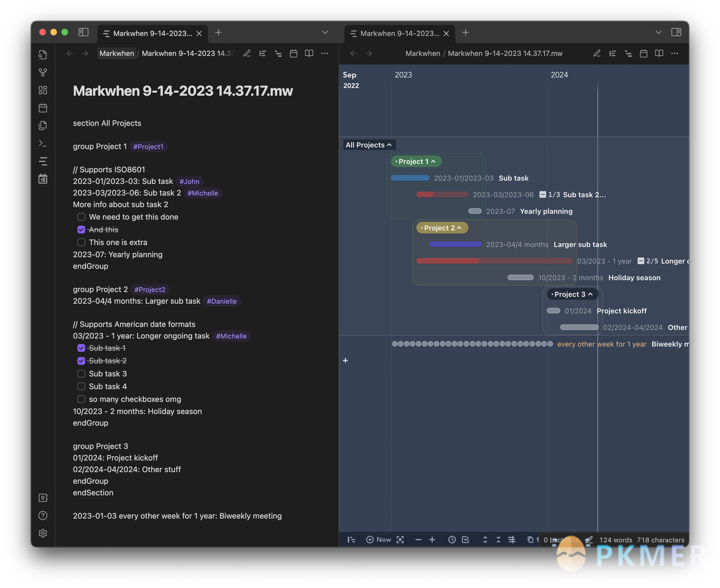Click the #Project1 tag
720x588 pixels.
coord(148,147)
